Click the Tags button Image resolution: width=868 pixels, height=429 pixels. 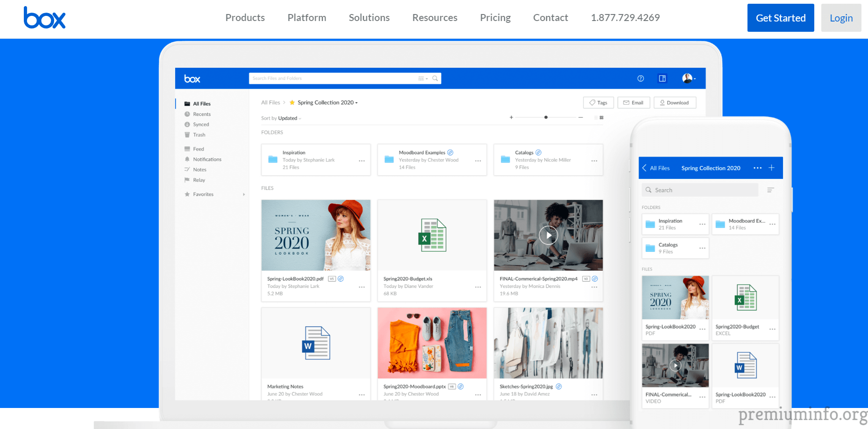pyautogui.click(x=598, y=103)
